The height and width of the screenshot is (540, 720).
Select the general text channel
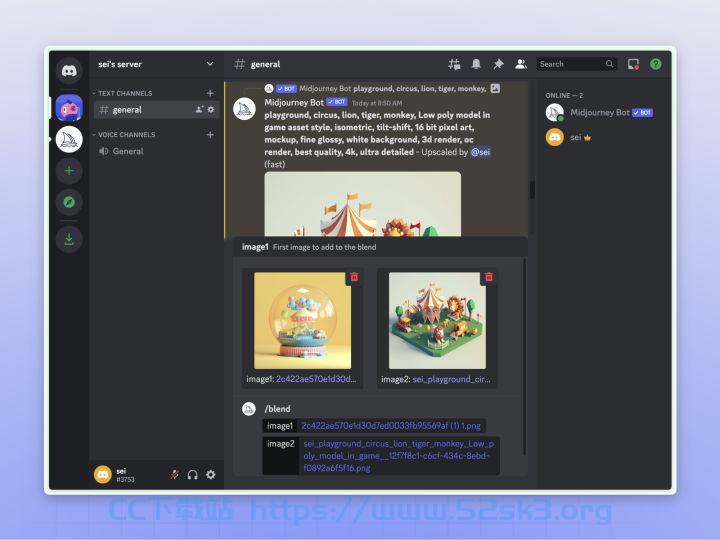pyautogui.click(x=156, y=110)
